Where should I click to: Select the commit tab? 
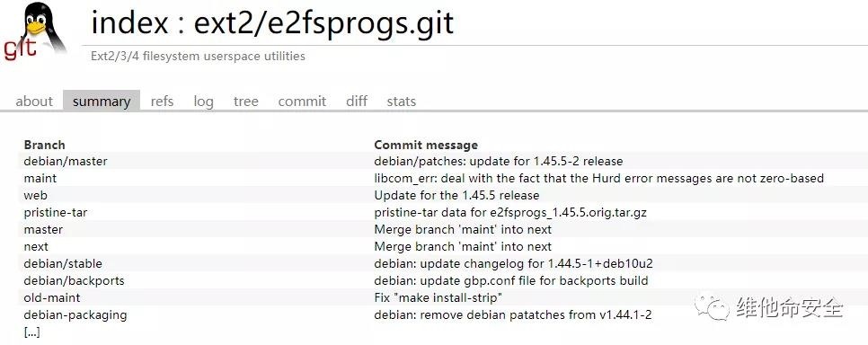tap(302, 102)
